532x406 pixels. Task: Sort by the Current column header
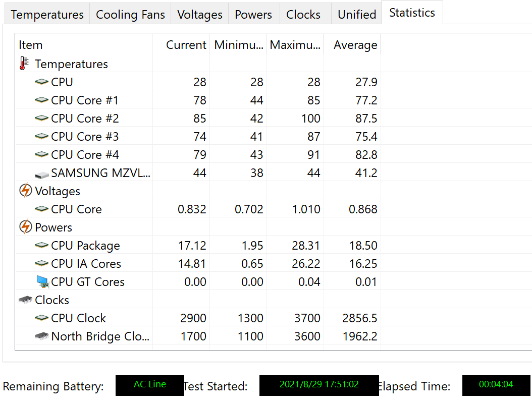(181, 45)
